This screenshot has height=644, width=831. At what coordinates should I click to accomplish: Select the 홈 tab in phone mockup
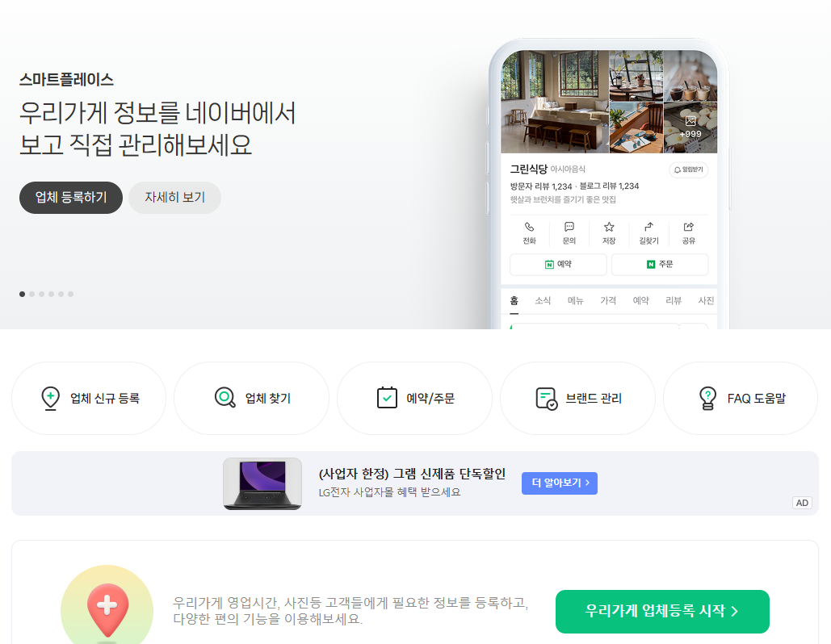(514, 301)
